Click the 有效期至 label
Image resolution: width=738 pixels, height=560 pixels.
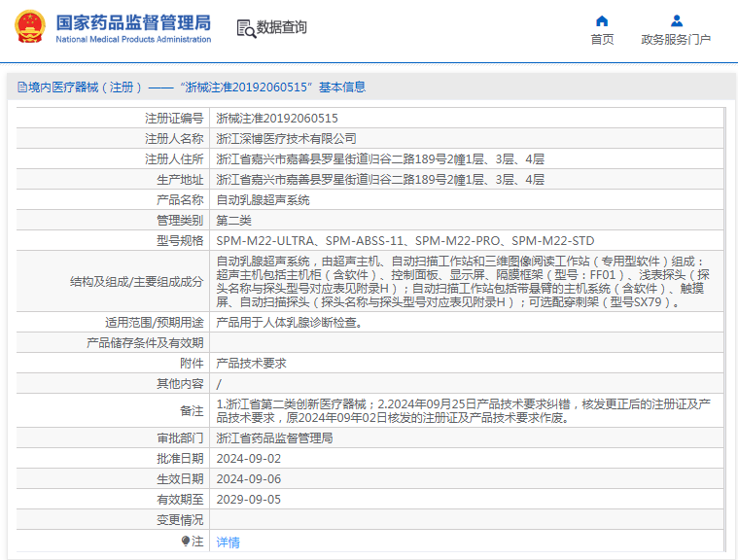(x=180, y=500)
